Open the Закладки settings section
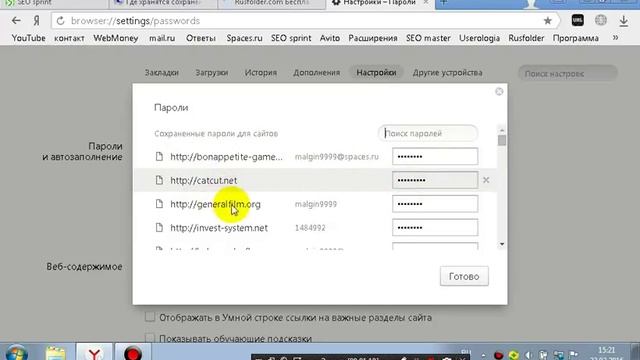 click(x=162, y=73)
